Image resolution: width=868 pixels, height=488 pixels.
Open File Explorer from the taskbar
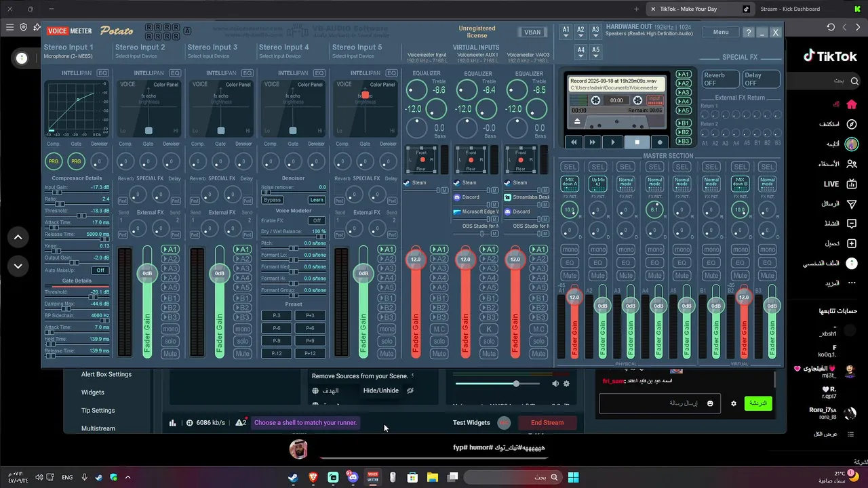432,477
